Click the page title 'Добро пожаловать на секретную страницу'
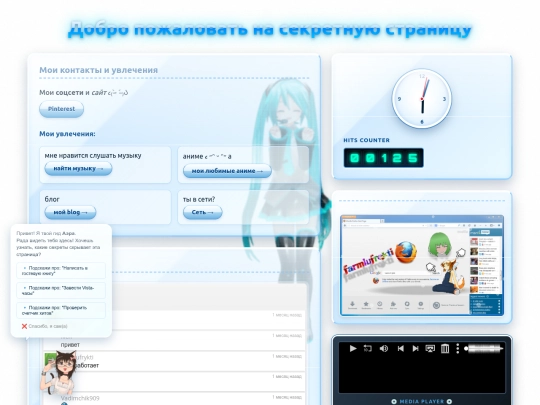540x405 pixels. pos(270,29)
